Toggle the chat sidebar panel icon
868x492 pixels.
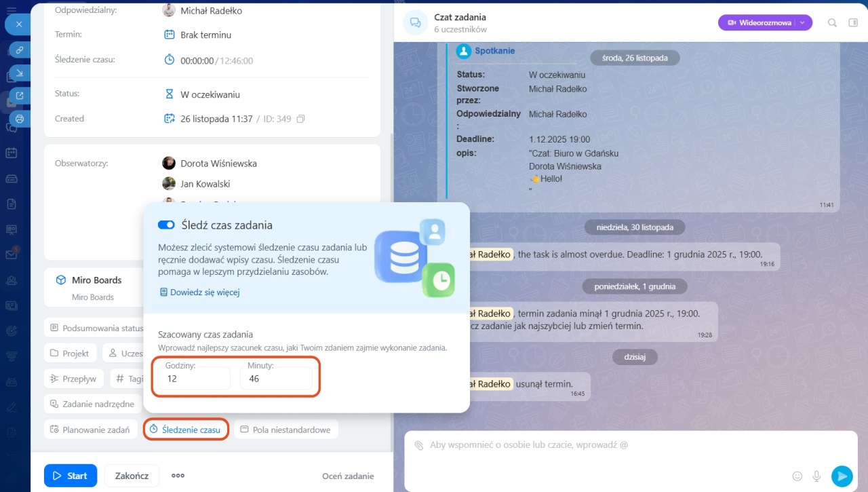[x=853, y=22]
